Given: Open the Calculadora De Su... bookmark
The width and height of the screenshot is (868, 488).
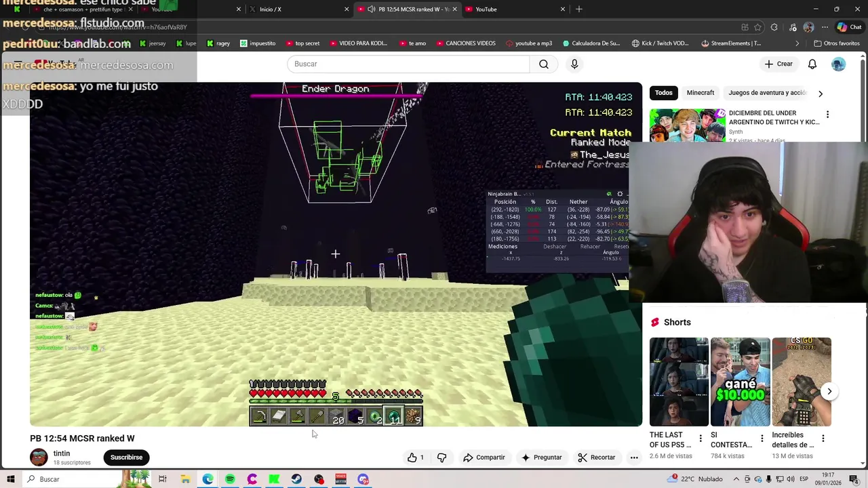Looking at the screenshot, I should pos(591,43).
